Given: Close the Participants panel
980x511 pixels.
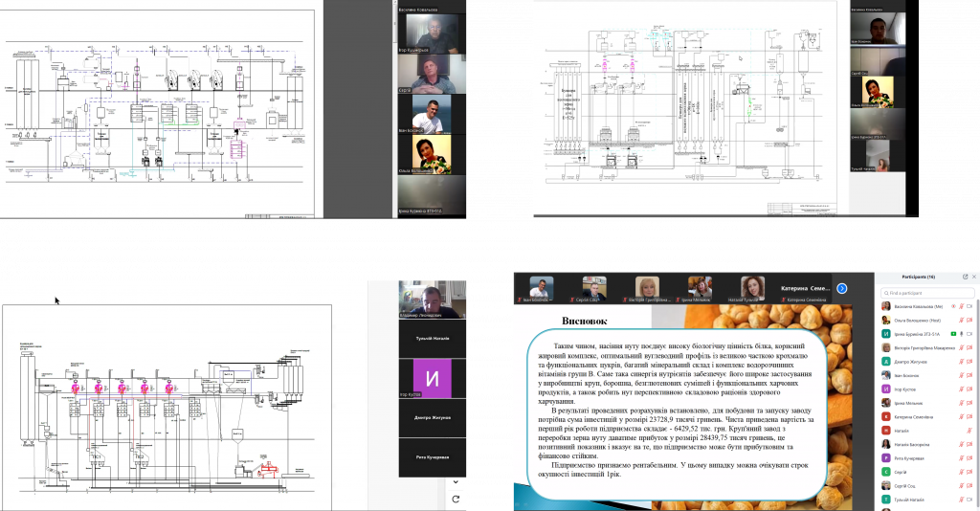Looking at the screenshot, I should point(973,277).
